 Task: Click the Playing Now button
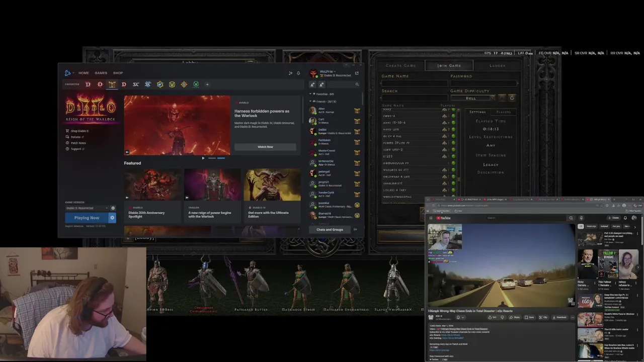tap(87, 218)
